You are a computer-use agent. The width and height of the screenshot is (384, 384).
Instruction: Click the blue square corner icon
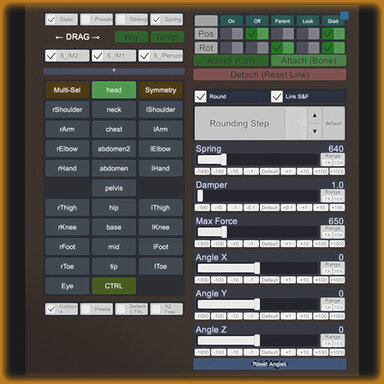344,16
